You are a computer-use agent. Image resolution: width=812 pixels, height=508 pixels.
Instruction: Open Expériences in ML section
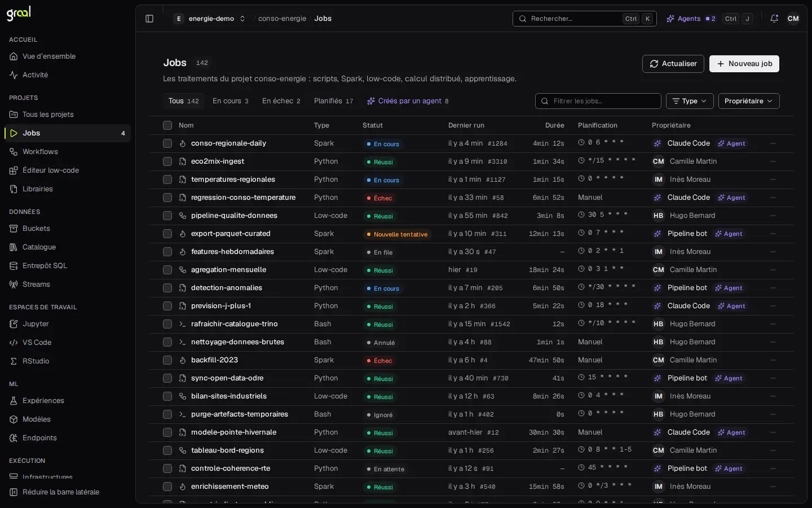pyautogui.click(x=68, y=401)
